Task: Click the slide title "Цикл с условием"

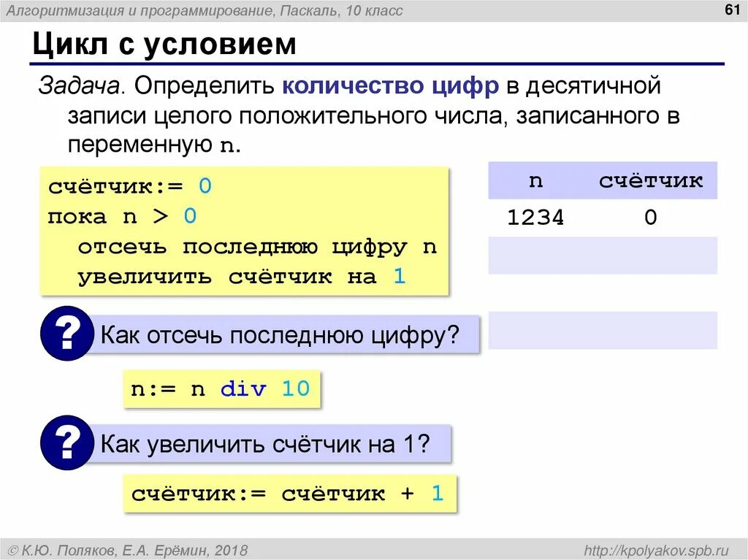Action: point(164,44)
